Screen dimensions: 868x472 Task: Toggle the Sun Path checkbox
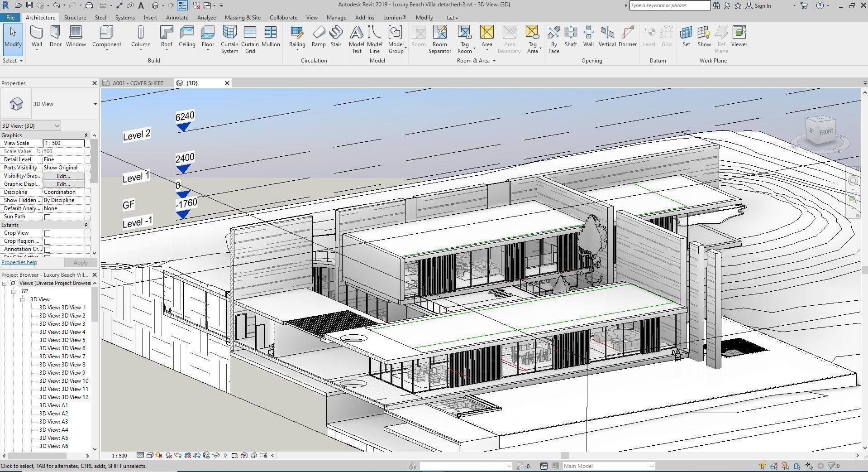47,217
